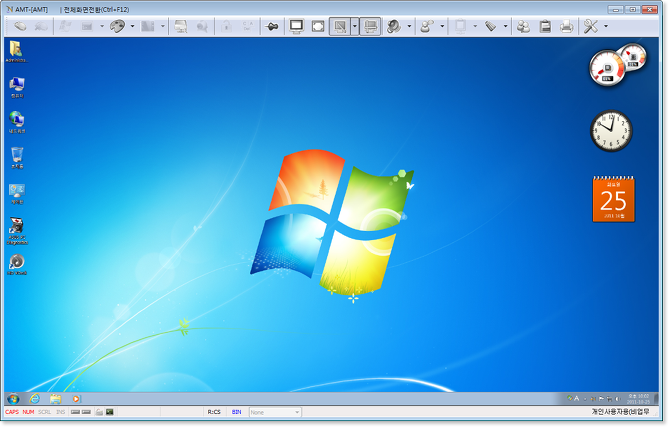Select the user folder desktop icon

coord(16,52)
